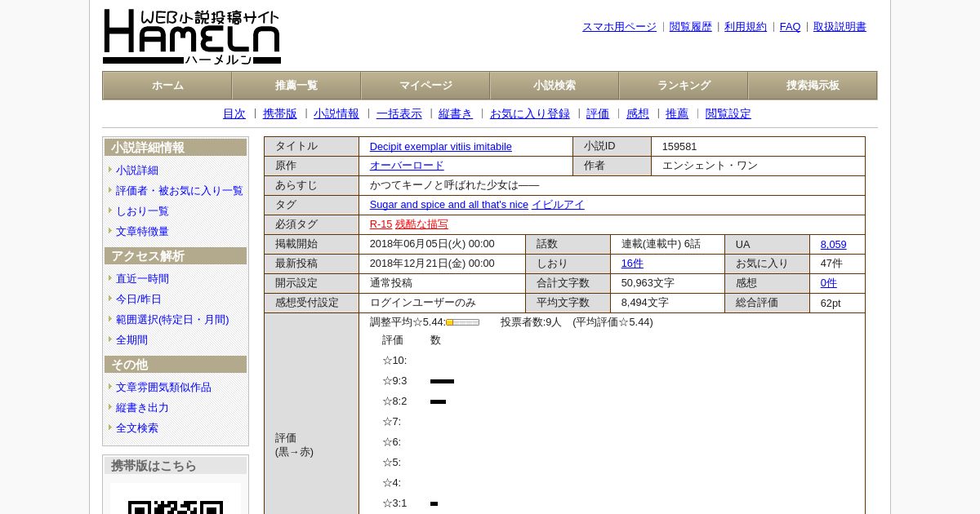Viewport: 980px width, 514px height.
Task: Open title Decipit exemplar vitiis imitabile
Action: point(441,147)
